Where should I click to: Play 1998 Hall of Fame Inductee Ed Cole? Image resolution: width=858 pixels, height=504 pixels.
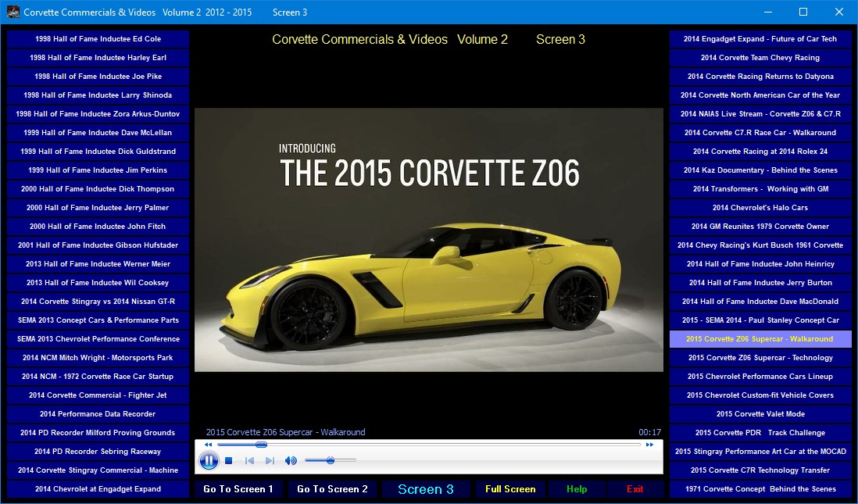98,39
